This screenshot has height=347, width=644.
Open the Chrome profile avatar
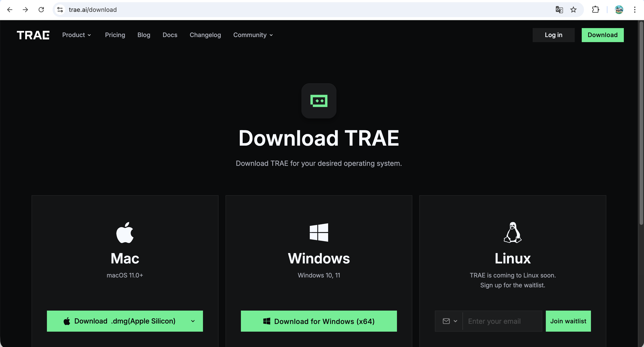pos(619,10)
